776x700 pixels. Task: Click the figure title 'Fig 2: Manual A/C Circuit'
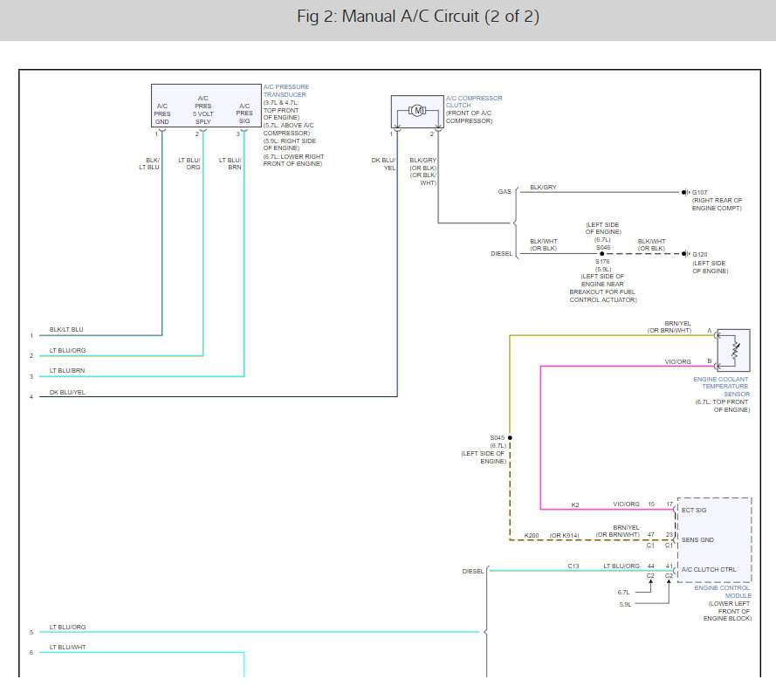pyautogui.click(x=418, y=17)
